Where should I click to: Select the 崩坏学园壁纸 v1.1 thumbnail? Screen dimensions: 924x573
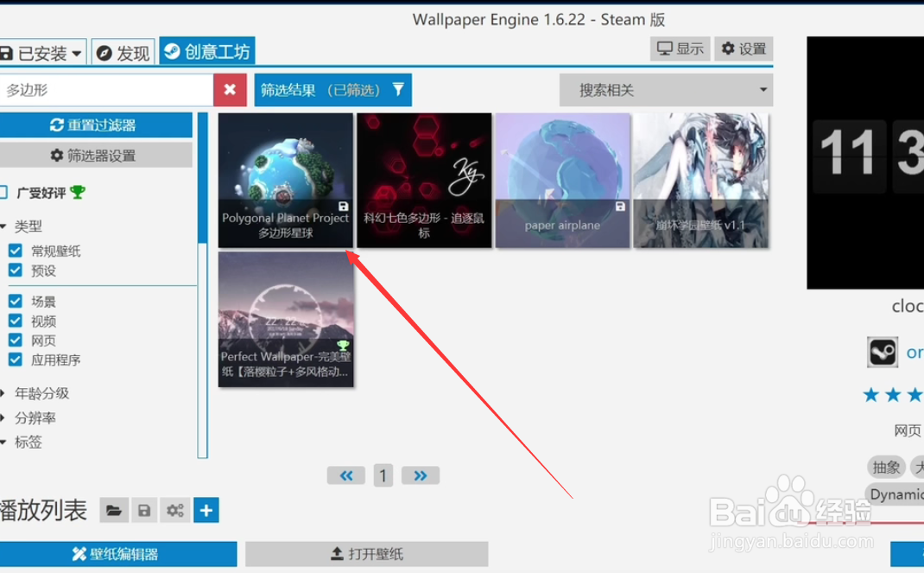coord(700,181)
